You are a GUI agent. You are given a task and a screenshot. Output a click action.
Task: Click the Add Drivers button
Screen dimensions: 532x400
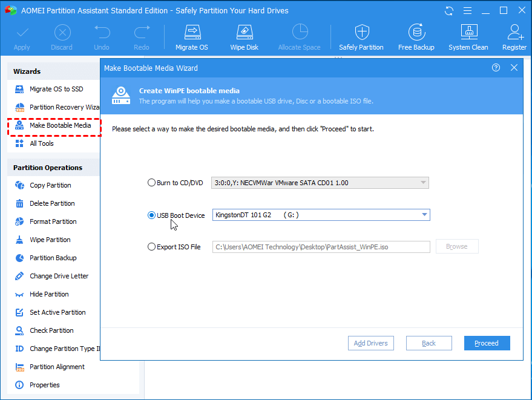371,343
